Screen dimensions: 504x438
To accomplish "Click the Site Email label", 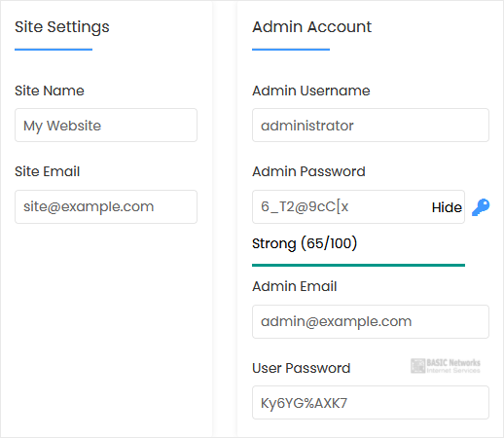I will (47, 171).
